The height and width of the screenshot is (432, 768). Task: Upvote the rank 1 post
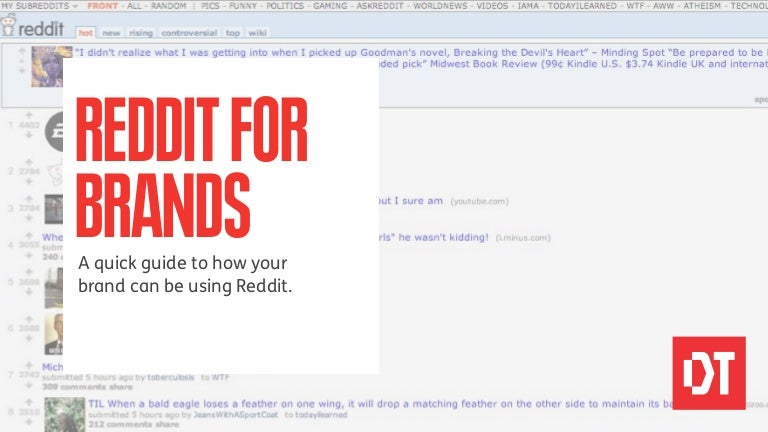pos(29,115)
